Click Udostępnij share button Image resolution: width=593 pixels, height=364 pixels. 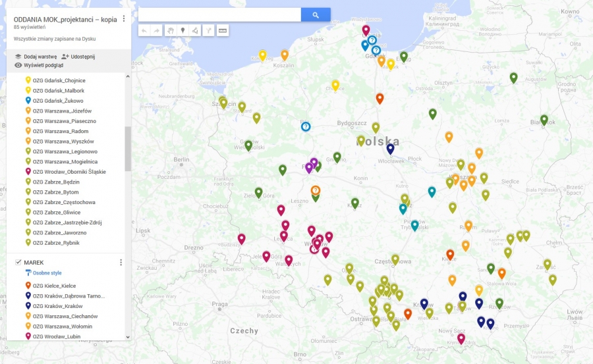pyautogui.click(x=78, y=57)
